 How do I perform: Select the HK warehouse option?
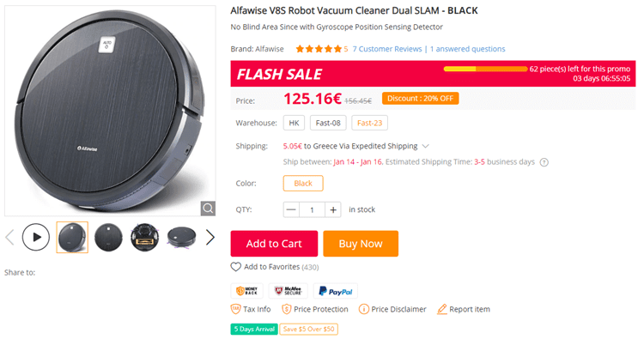tap(294, 123)
